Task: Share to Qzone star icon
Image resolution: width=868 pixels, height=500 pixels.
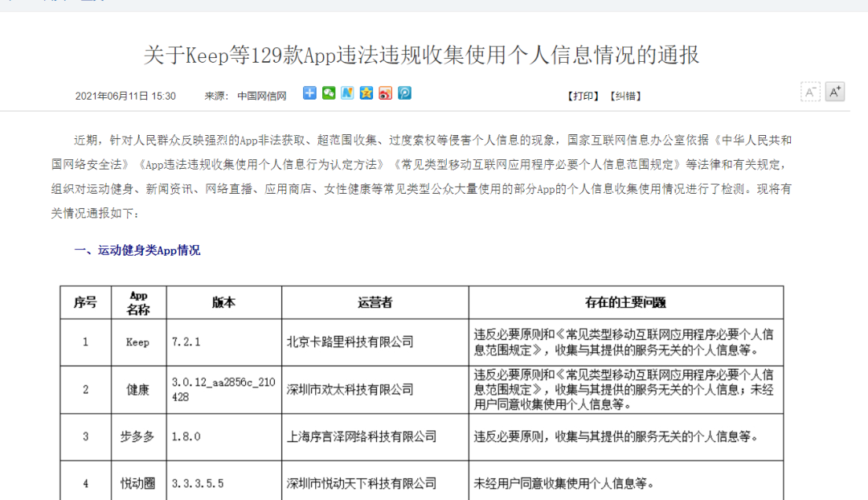Action: tap(366, 93)
